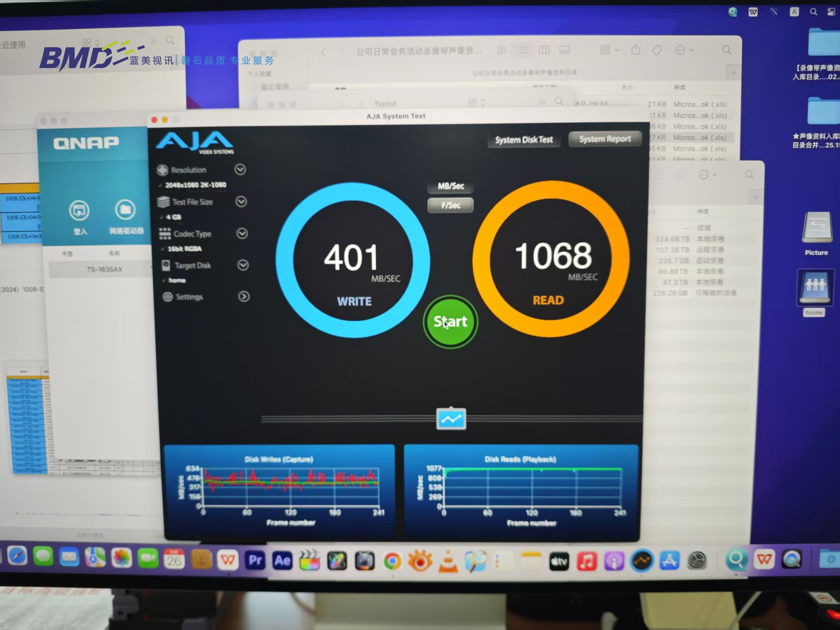The width and height of the screenshot is (840, 630).
Task: Switch units to F/Sec
Action: pos(451,205)
